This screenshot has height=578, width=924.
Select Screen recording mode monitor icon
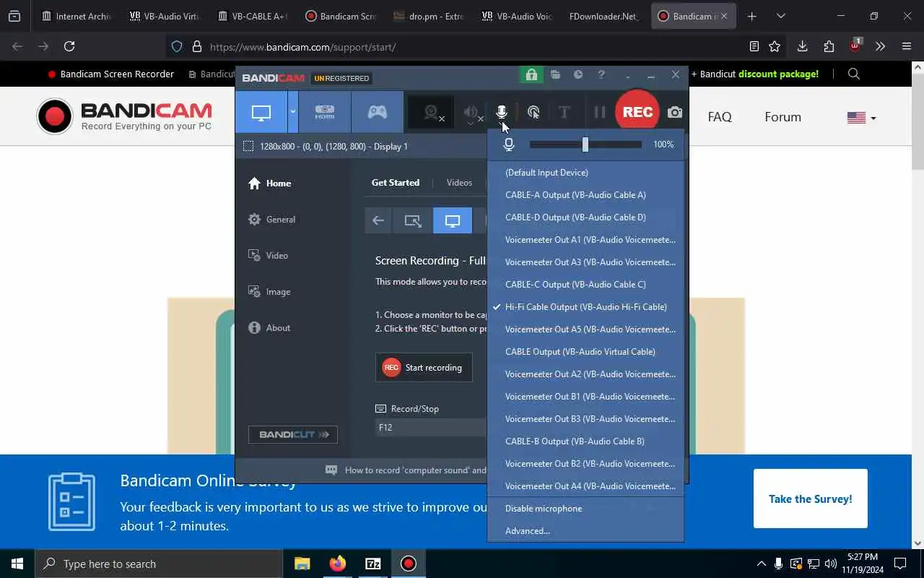coord(261,112)
